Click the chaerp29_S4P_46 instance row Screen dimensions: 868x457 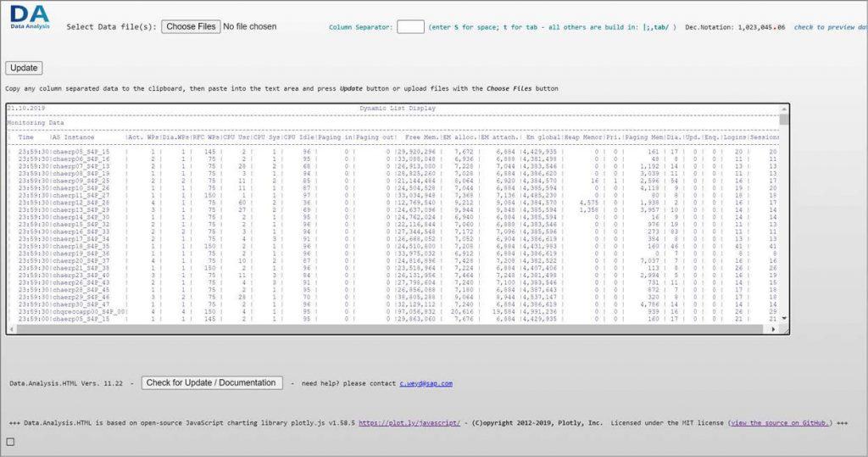(392, 297)
